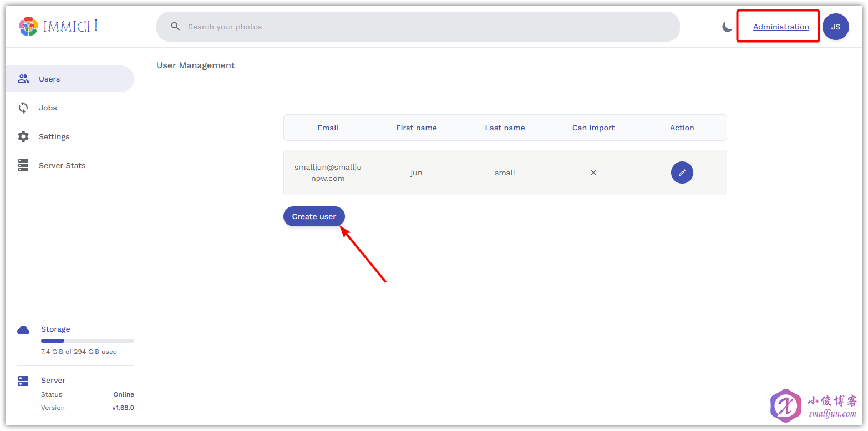Click the search magnifier icon
The width and height of the screenshot is (868, 431).
[175, 27]
